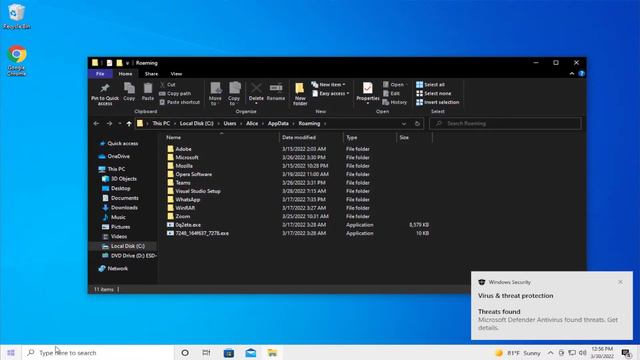Go back with the back arrow

pyautogui.click(x=96, y=123)
